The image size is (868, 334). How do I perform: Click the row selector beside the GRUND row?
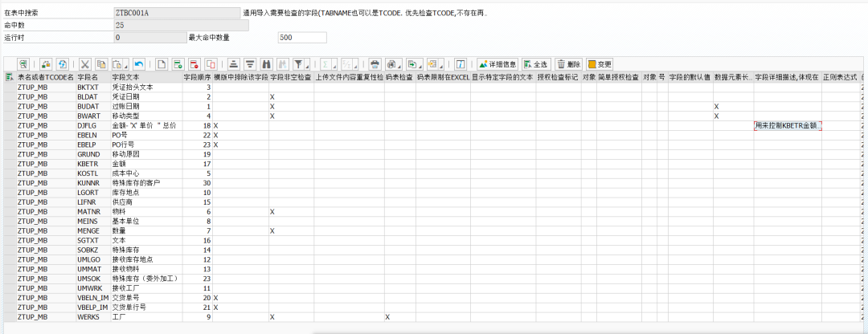click(10, 154)
